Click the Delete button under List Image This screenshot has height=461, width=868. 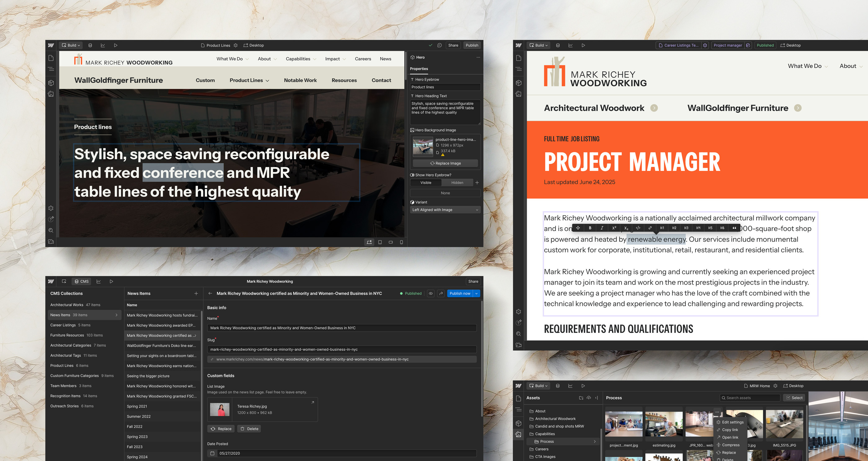249,429
